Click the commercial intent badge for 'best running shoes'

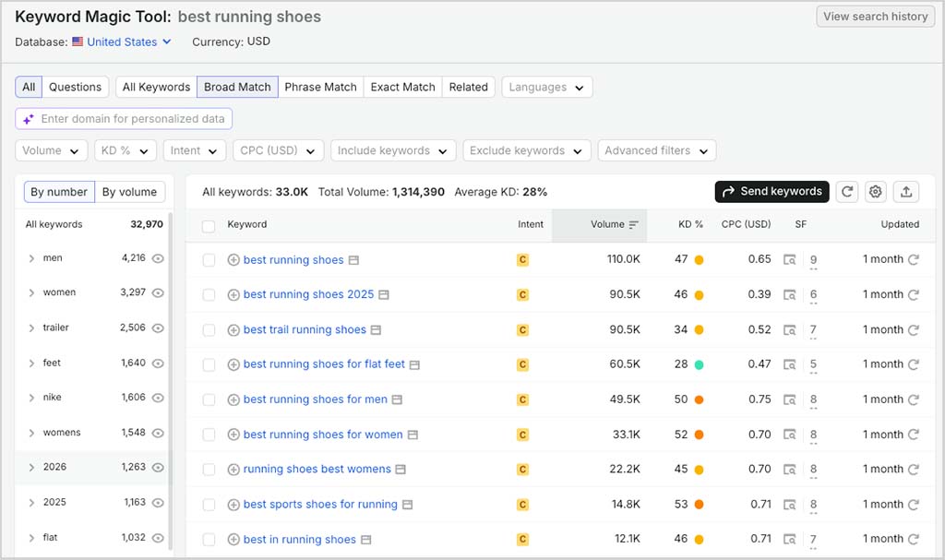(x=522, y=260)
